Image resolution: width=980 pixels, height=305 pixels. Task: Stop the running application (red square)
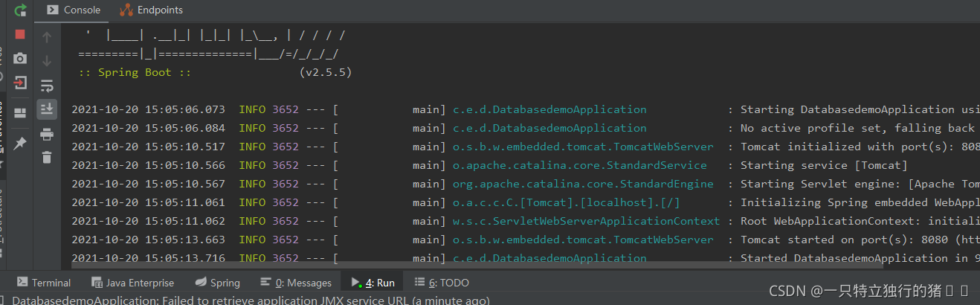[21, 34]
